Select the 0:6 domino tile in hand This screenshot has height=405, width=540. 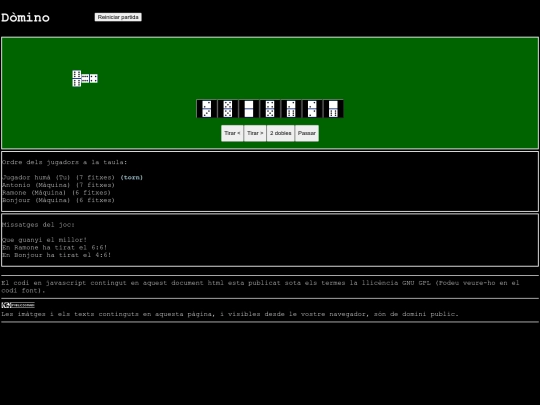[x=333, y=109]
